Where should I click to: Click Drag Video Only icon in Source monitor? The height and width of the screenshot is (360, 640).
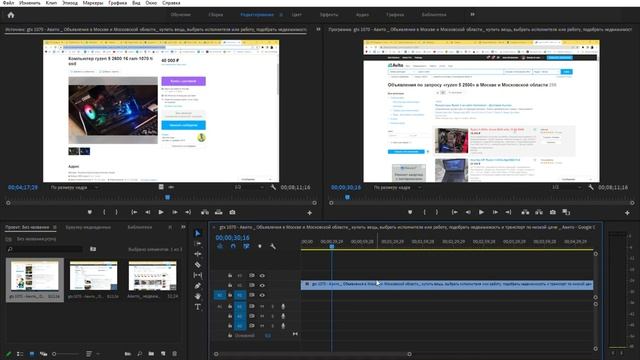pyautogui.click(x=161, y=187)
